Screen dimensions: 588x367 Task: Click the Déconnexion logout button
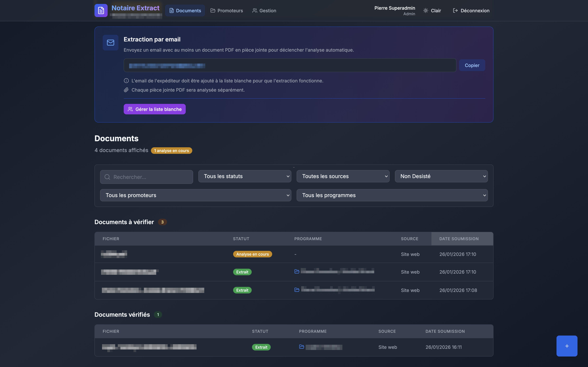pyautogui.click(x=471, y=11)
